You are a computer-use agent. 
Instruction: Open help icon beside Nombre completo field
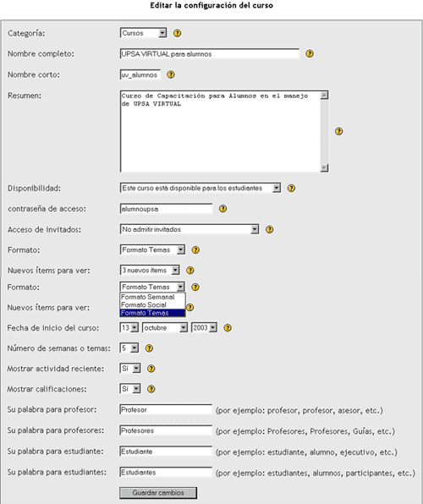[x=310, y=53]
